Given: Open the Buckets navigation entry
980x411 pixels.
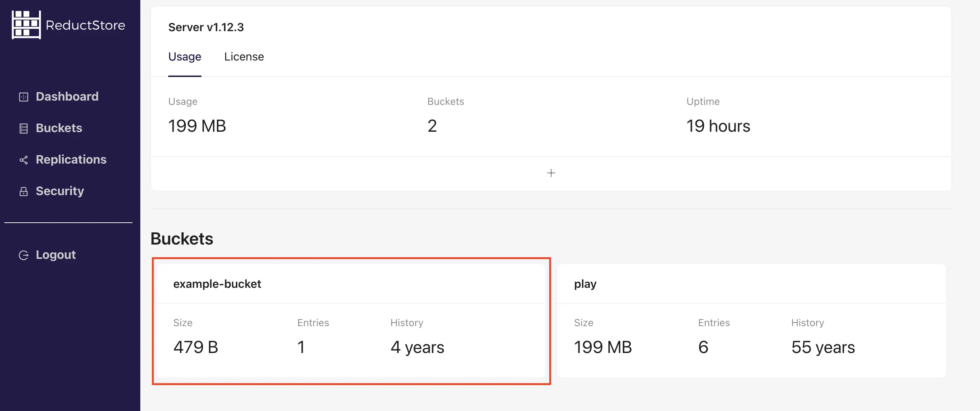Looking at the screenshot, I should pos(59,128).
